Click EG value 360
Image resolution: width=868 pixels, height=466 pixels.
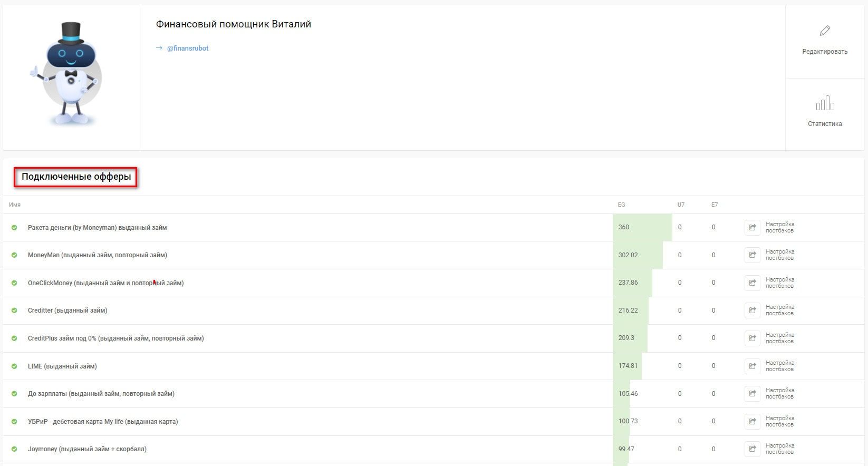tap(624, 227)
